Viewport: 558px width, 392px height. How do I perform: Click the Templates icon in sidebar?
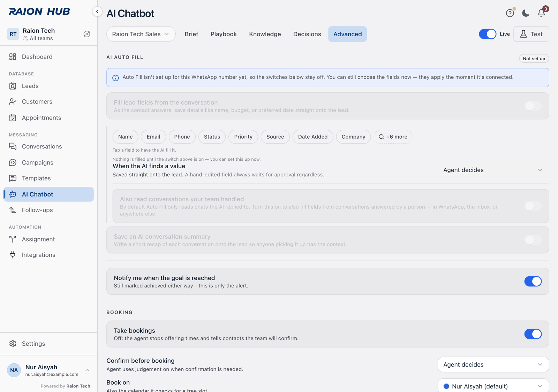tap(13, 178)
